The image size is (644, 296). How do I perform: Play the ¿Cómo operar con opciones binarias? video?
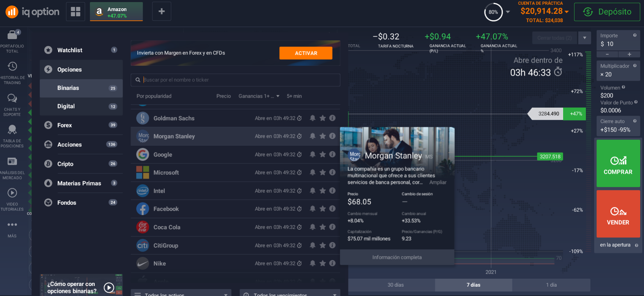point(109,287)
